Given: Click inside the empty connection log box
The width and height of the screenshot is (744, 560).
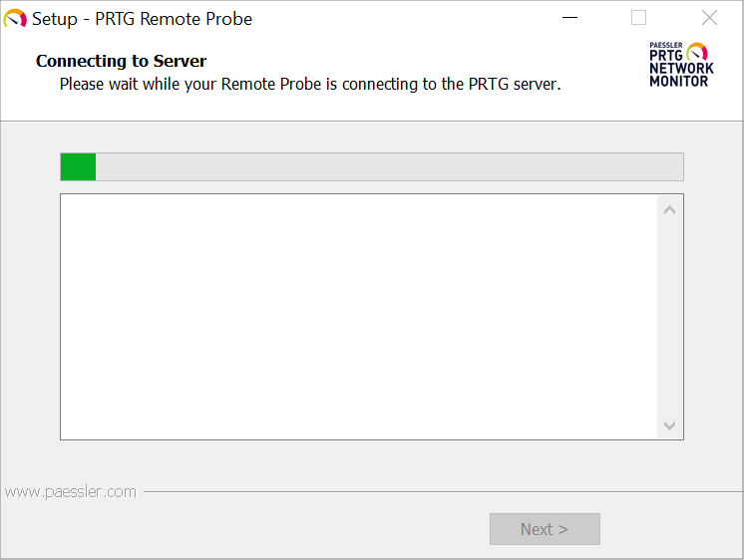Looking at the screenshot, I should (x=359, y=316).
